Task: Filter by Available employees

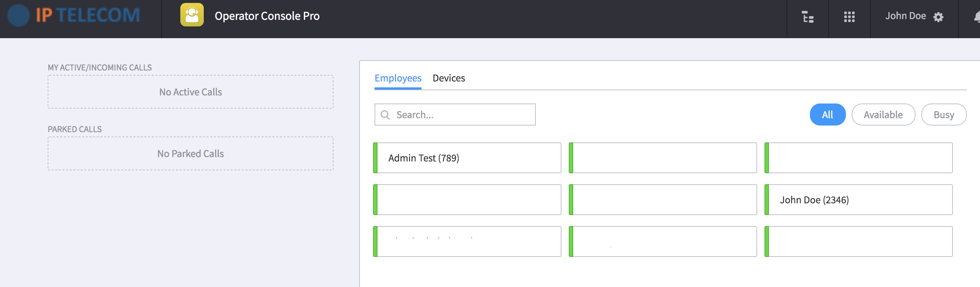Action: point(883,115)
